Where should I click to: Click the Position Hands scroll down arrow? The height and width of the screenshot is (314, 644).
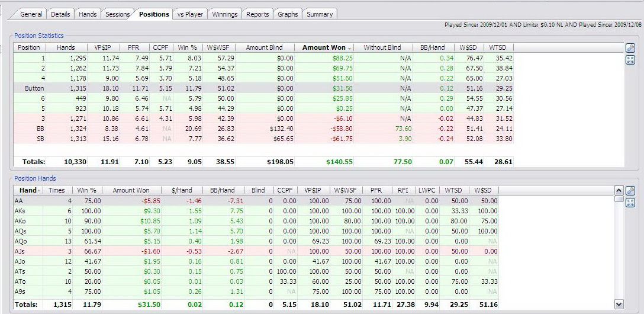(619, 305)
